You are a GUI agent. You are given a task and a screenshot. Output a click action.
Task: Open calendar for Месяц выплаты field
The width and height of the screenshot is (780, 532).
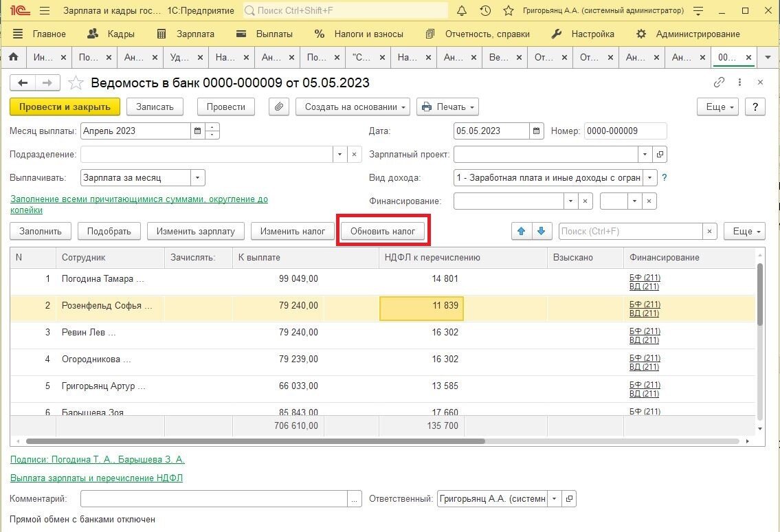[197, 131]
